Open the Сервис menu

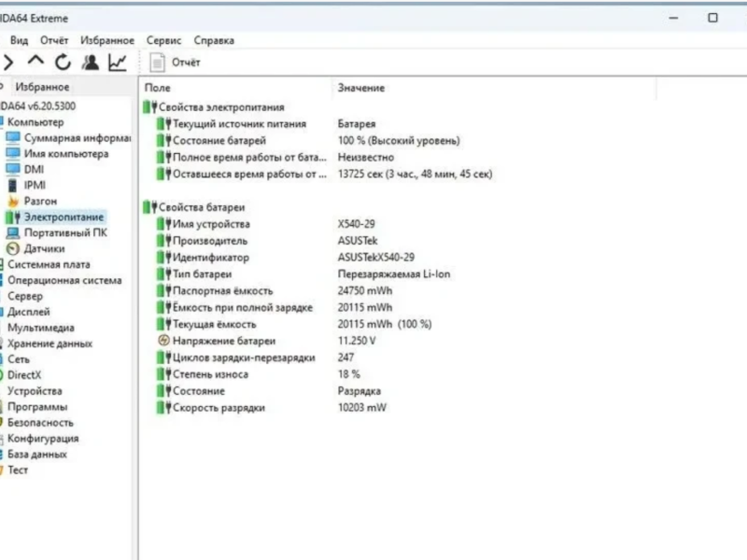click(163, 40)
